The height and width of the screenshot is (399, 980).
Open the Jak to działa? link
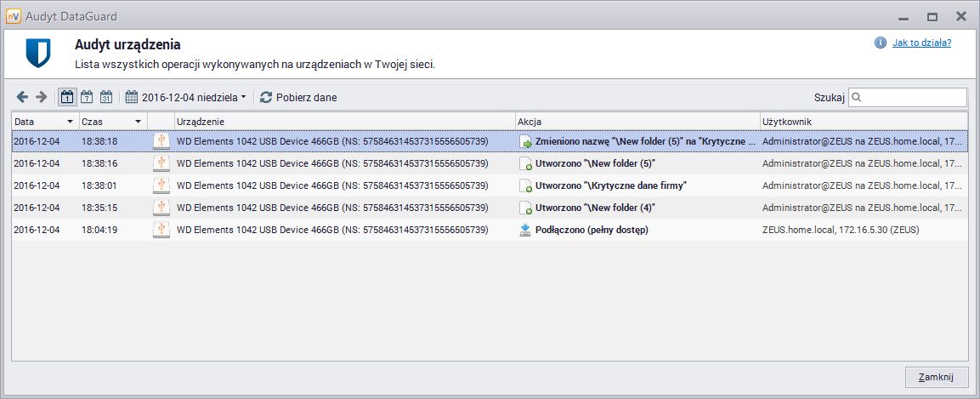click(x=922, y=43)
